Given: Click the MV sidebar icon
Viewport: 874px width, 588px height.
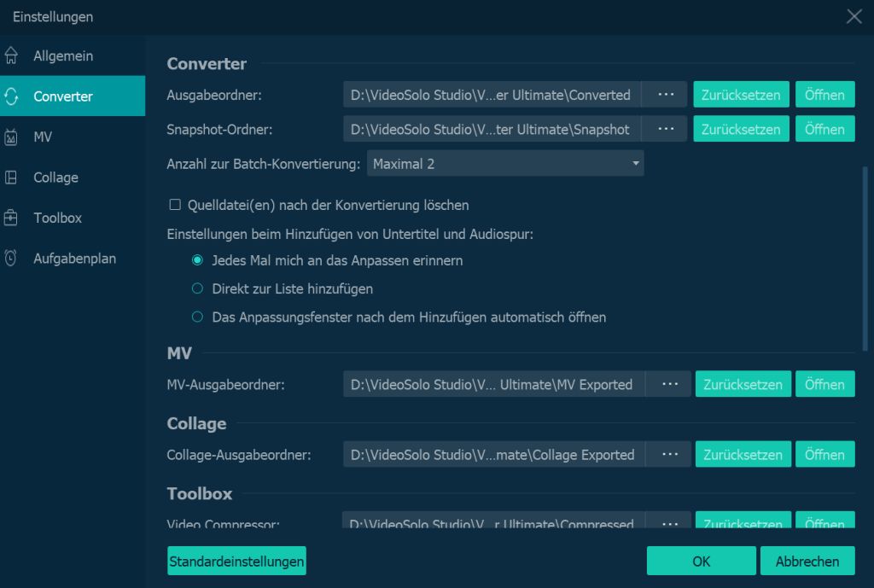Looking at the screenshot, I should coord(11,137).
